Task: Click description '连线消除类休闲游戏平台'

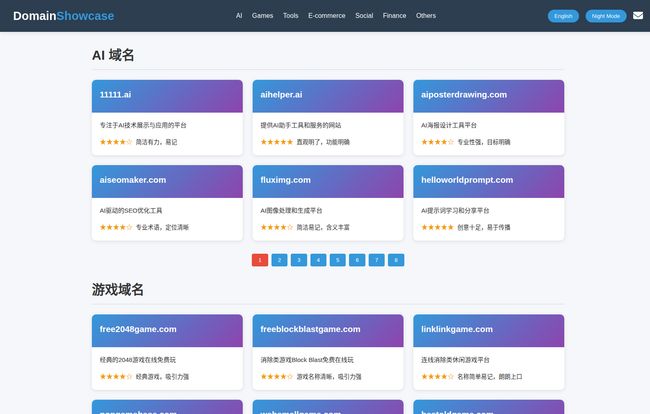Action: pyautogui.click(x=455, y=360)
